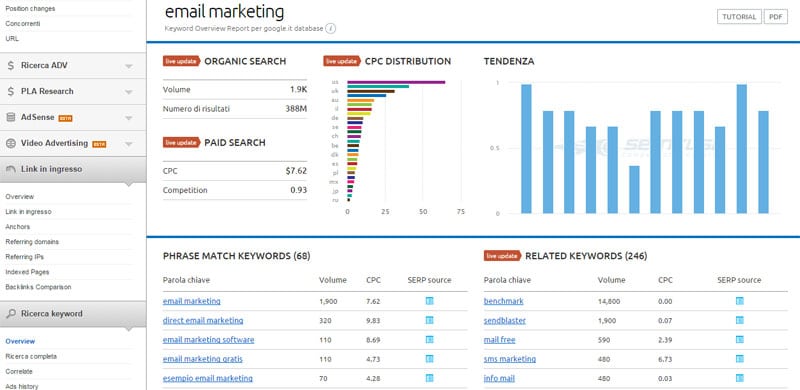
Task: Open the info mail keyword link
Action: point(499,378)
